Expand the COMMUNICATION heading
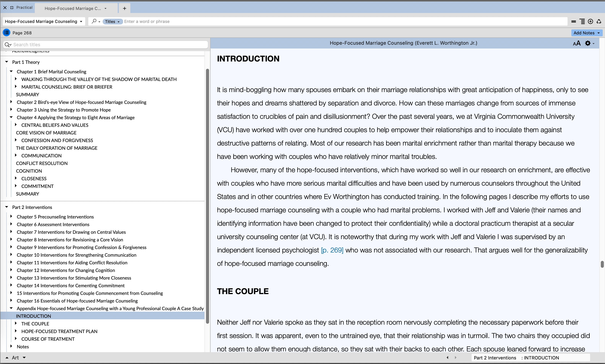The width and height of the screenshot is (605, 364). pyautogui.click(x=16, y=155)
